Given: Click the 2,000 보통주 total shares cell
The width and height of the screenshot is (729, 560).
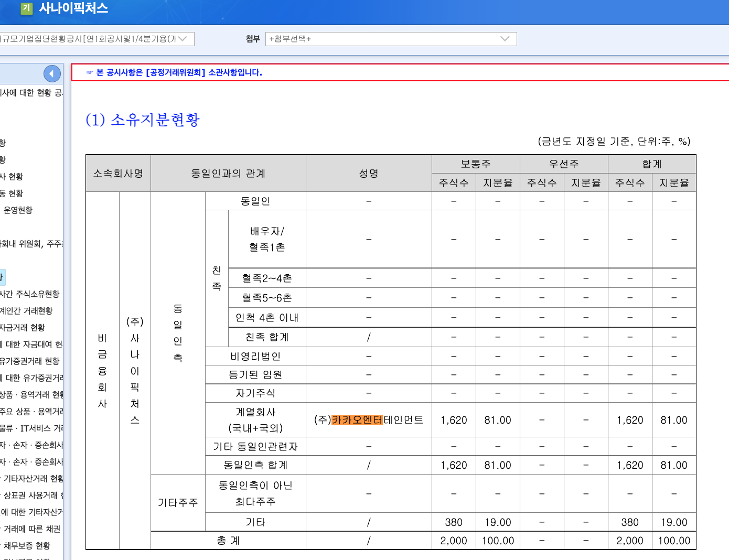Looking at the screenshot, I should 454,541.
